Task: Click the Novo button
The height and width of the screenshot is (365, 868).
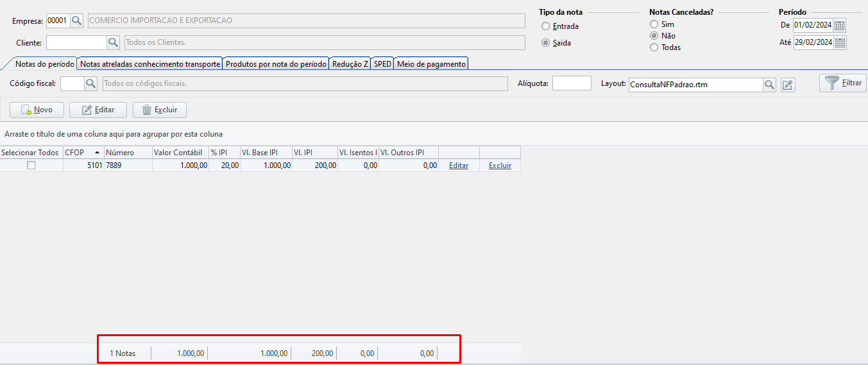Action: point(37,110)
